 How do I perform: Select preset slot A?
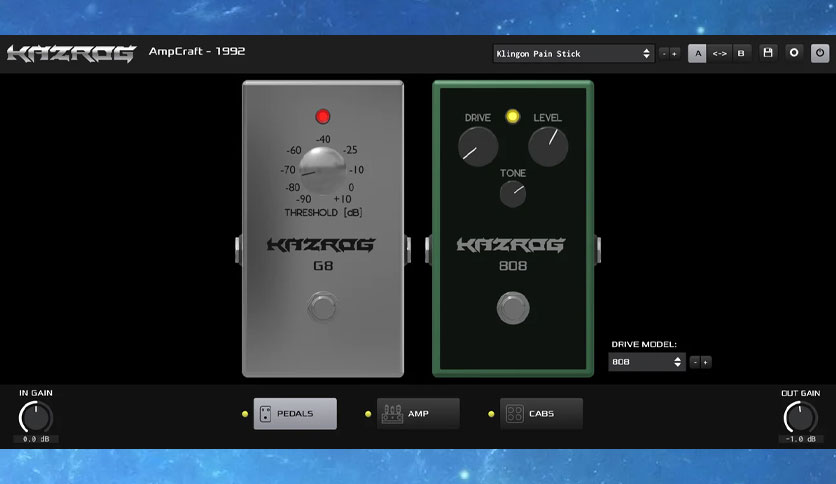point(697,53)
